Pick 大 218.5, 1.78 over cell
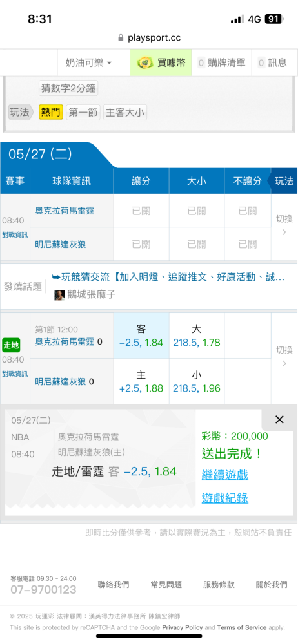298x644 pixels. (197, 336)
